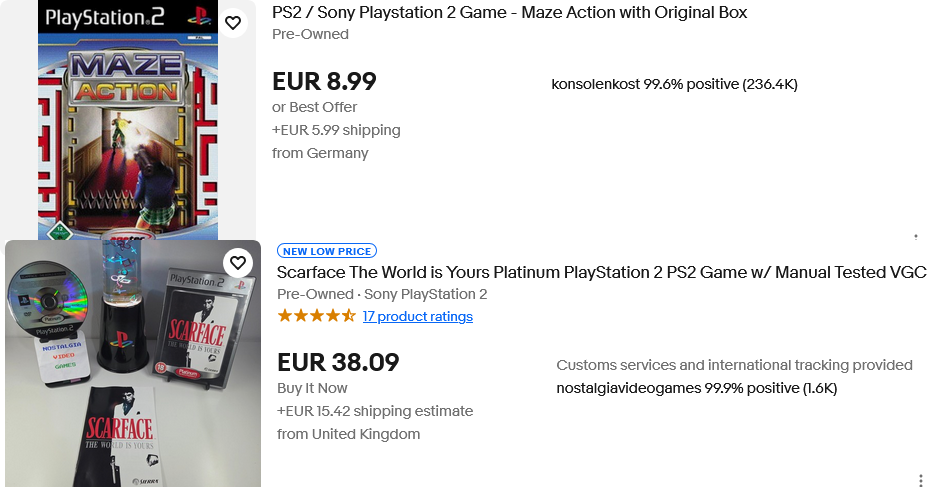
Task: Click the +EUR 15.42 shipping estimate
Action: [x=375, y=411]
